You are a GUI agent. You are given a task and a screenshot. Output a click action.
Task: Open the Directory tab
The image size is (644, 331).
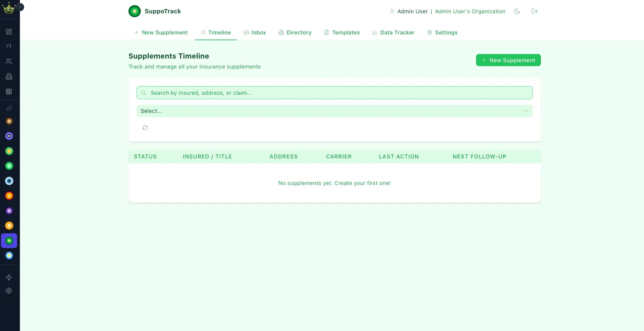tap(295, 33)
